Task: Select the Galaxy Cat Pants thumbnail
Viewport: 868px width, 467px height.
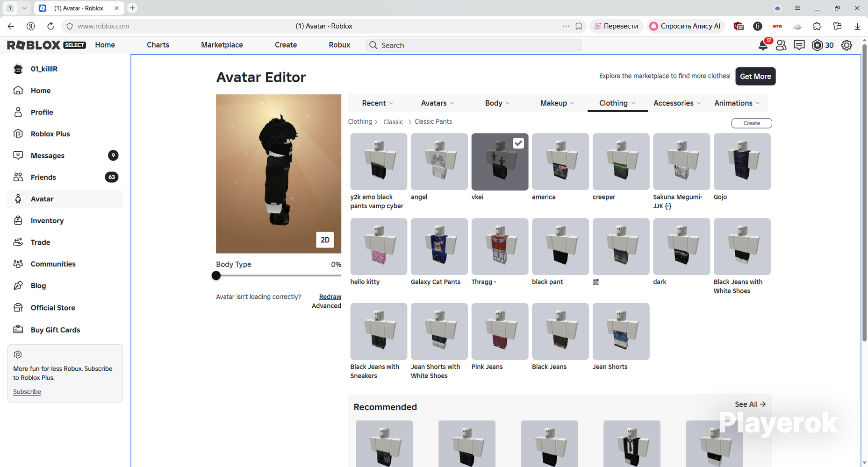Action: (x=439, y=247)
